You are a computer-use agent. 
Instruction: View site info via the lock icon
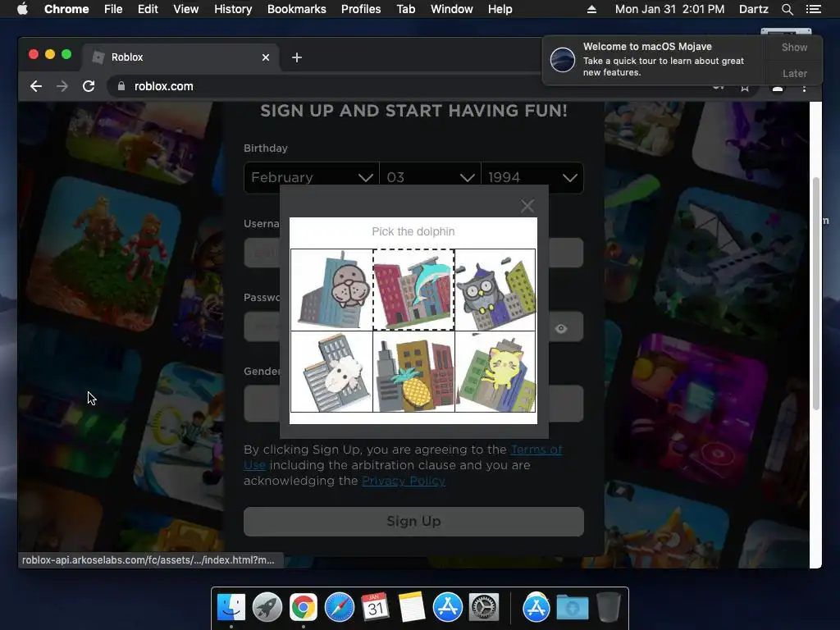[x=121, y=86]
